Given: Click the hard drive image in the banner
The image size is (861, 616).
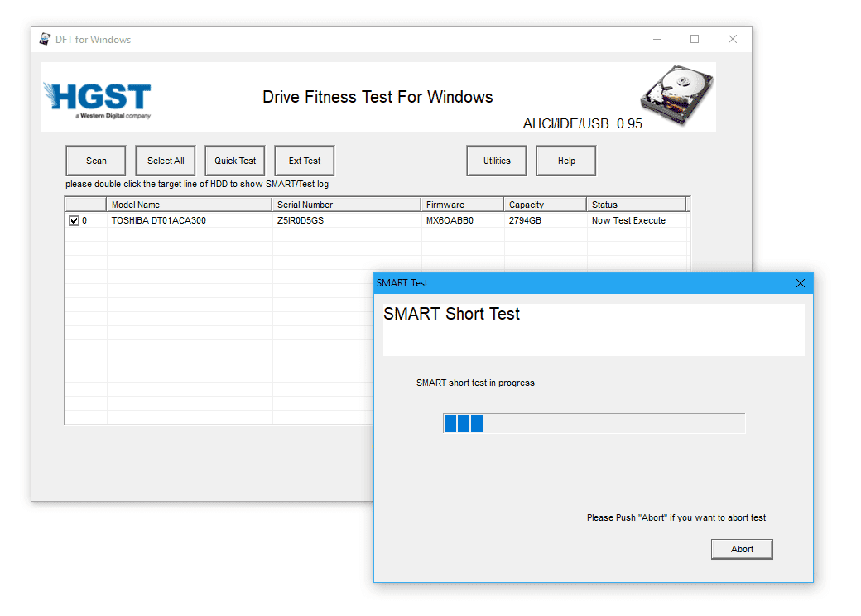Looking at the screenshot, I should coord(677,94).
